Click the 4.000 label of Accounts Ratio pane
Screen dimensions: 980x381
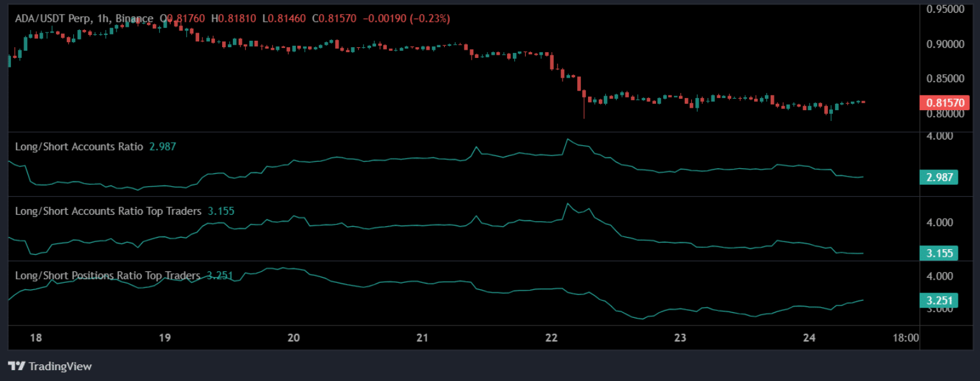coord(939,136)
